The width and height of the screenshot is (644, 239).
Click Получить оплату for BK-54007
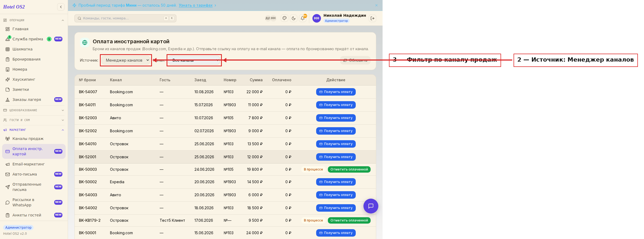click(336, 92)
